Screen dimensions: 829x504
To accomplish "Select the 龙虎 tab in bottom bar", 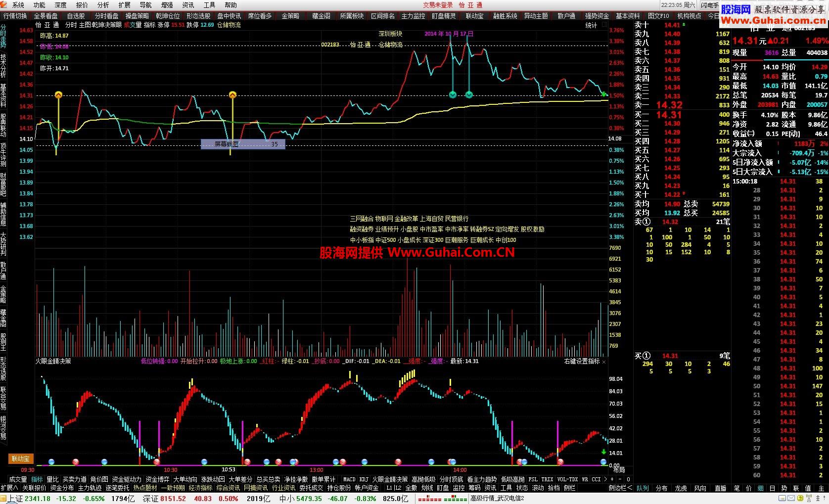I will point(681,488).
